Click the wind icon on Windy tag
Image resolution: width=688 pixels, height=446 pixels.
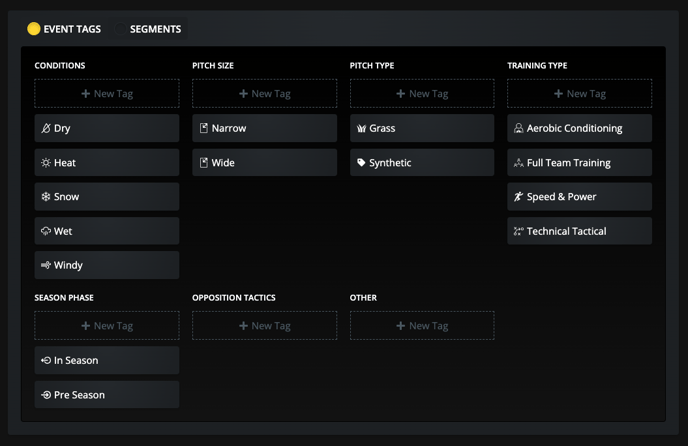point(46,265)
